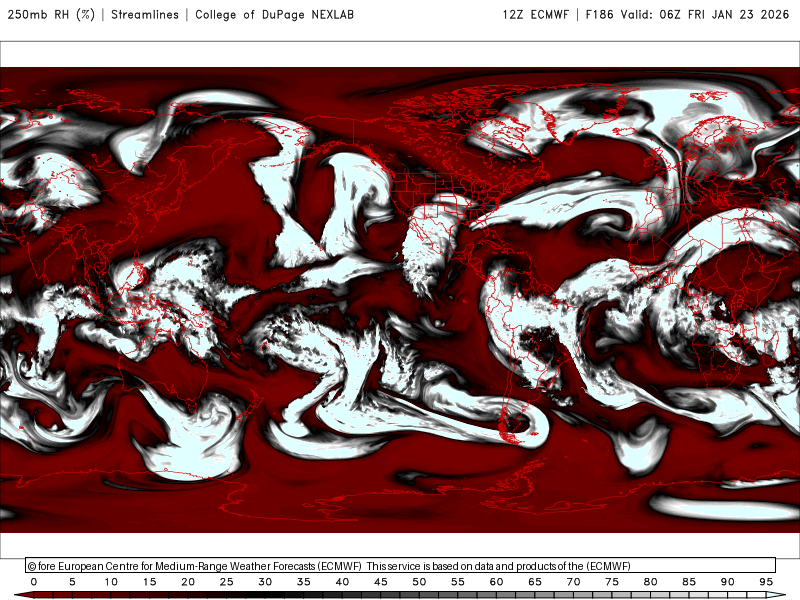Click the '0' value on humidity scale
800x600 pixels.
(x=34, y=582)
